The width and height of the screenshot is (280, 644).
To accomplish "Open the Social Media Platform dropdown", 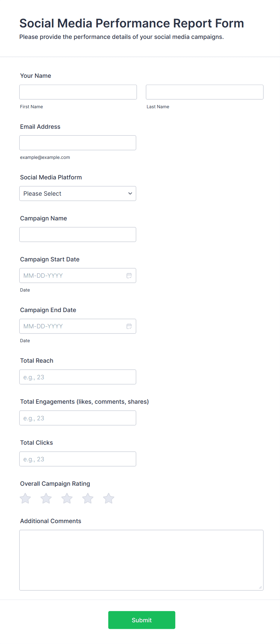I will click(x=78, y=193).
